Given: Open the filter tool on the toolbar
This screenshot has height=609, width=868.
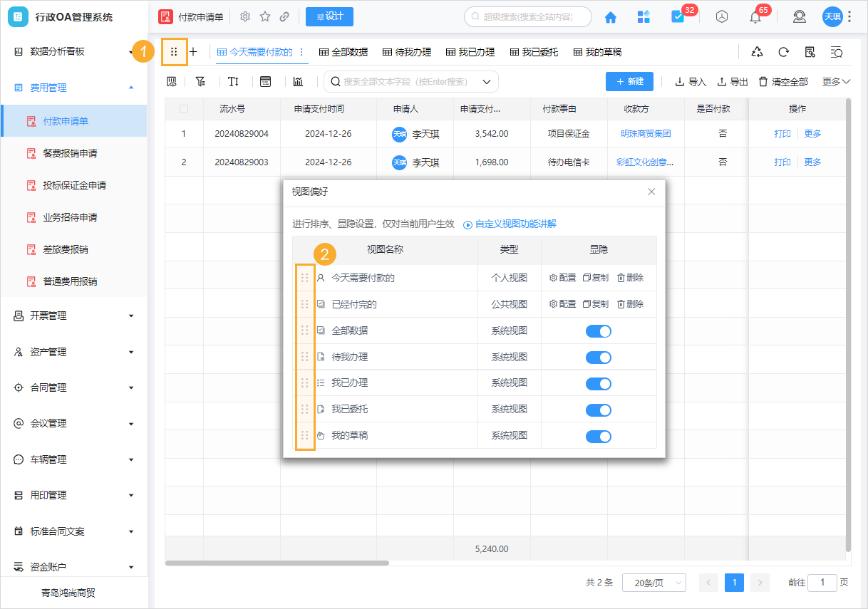Looking at the screenshot, I should (x=200, y=81).
